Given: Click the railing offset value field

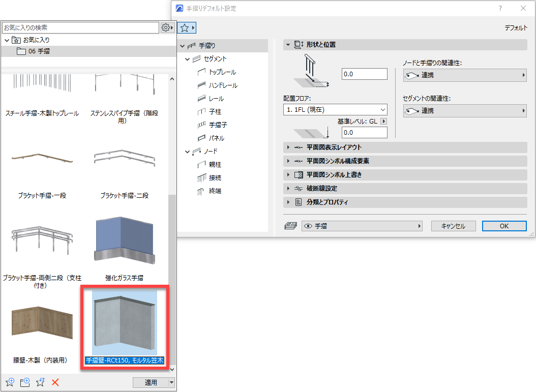Looking at the screenshot, I should click(x=365, y=74).
